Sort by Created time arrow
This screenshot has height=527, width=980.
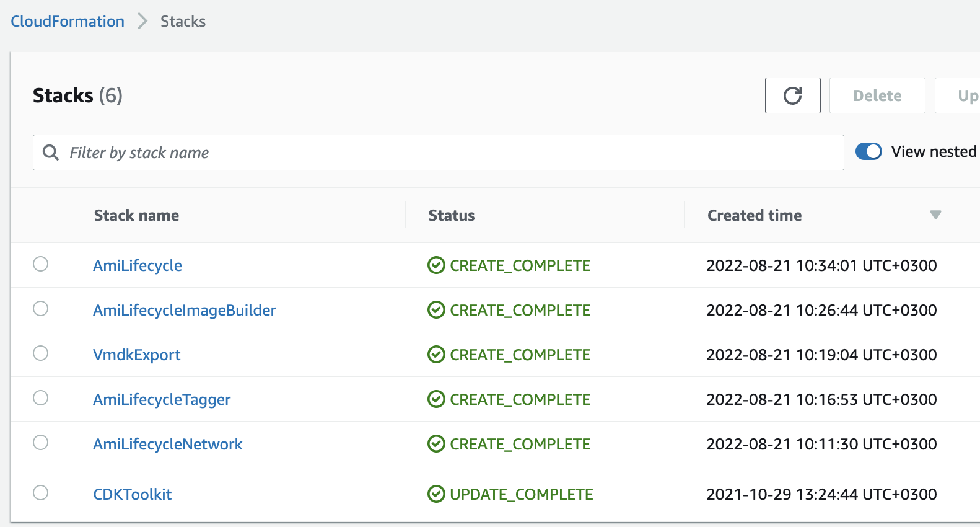[935, 215]
